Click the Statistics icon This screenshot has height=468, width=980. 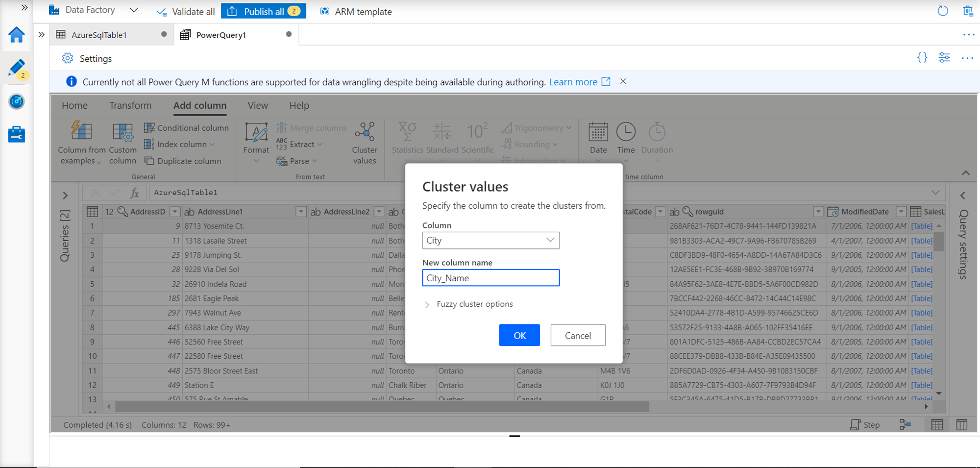407,131
